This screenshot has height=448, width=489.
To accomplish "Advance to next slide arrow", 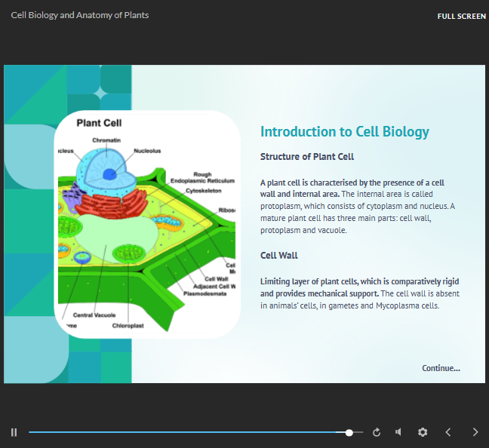I will 475,432.
